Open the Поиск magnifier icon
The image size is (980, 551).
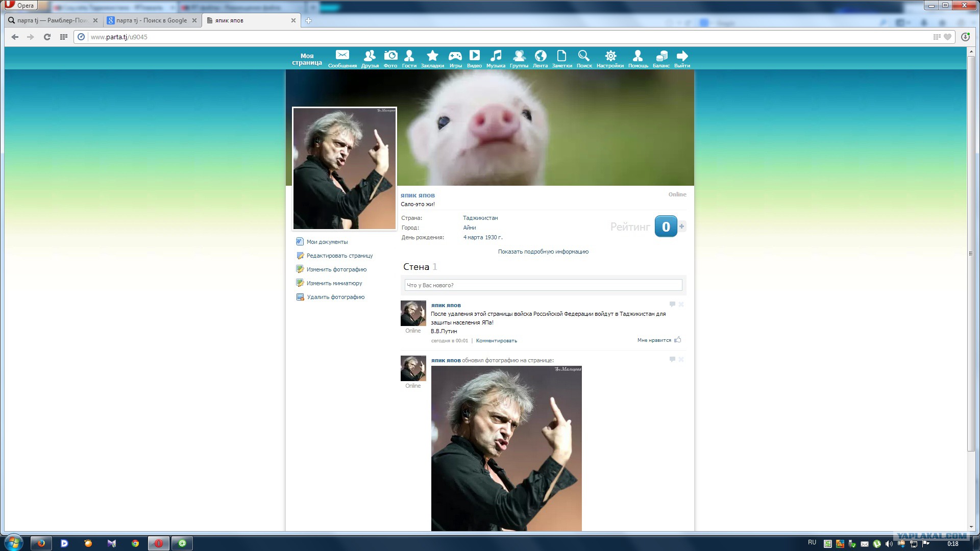click(584, 58)
